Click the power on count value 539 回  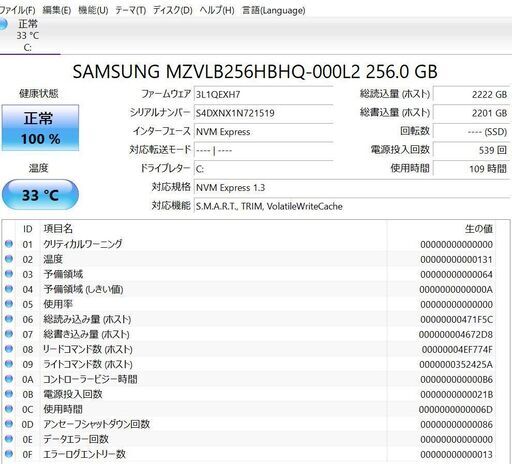(471, 151)
